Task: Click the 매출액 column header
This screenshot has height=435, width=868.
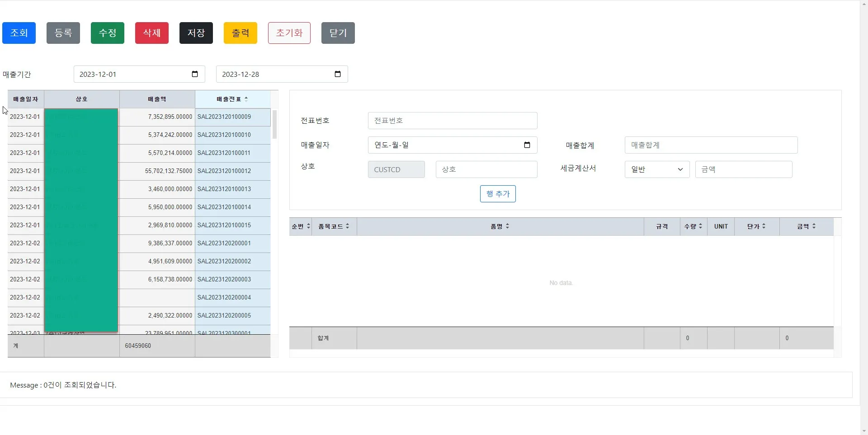Action: pos(157,99)
